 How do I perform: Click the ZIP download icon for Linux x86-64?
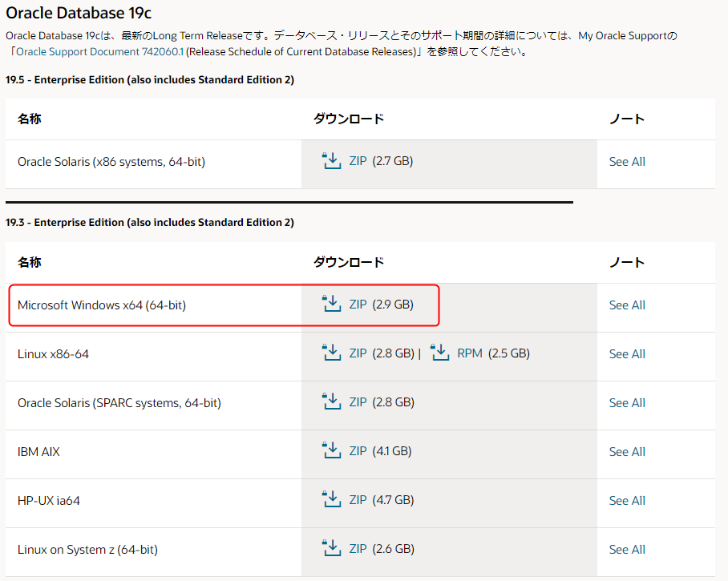pyautogui.click(x=331, y=353)
